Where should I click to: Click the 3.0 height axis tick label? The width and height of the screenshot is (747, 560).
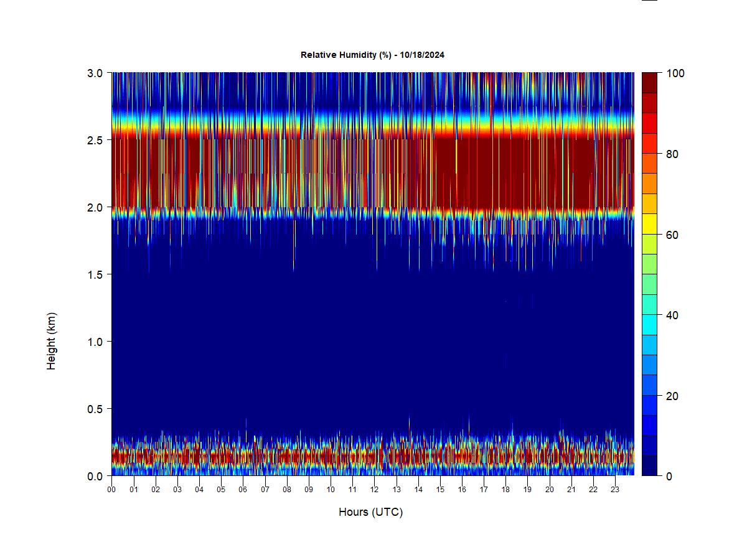(95, 73)
